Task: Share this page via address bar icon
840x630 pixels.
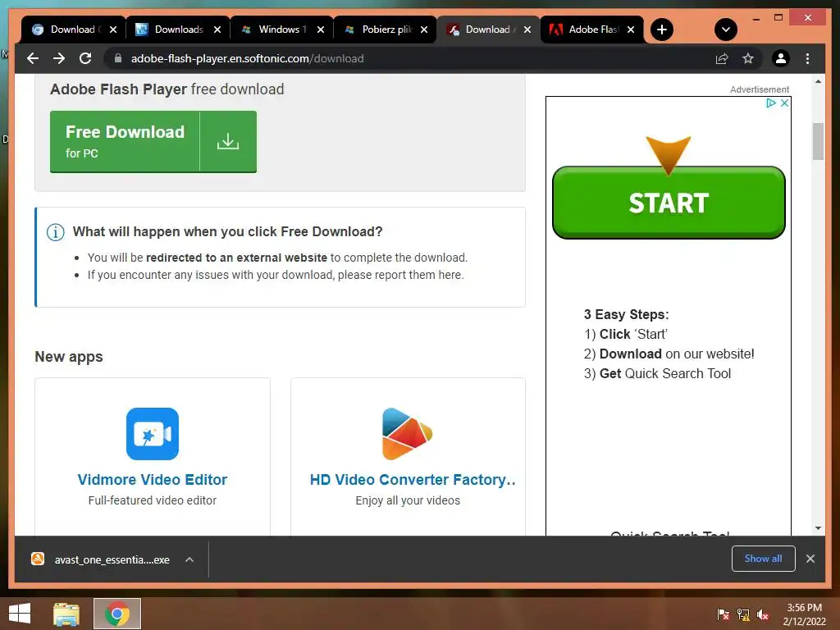Action: (x=722, y=58)
